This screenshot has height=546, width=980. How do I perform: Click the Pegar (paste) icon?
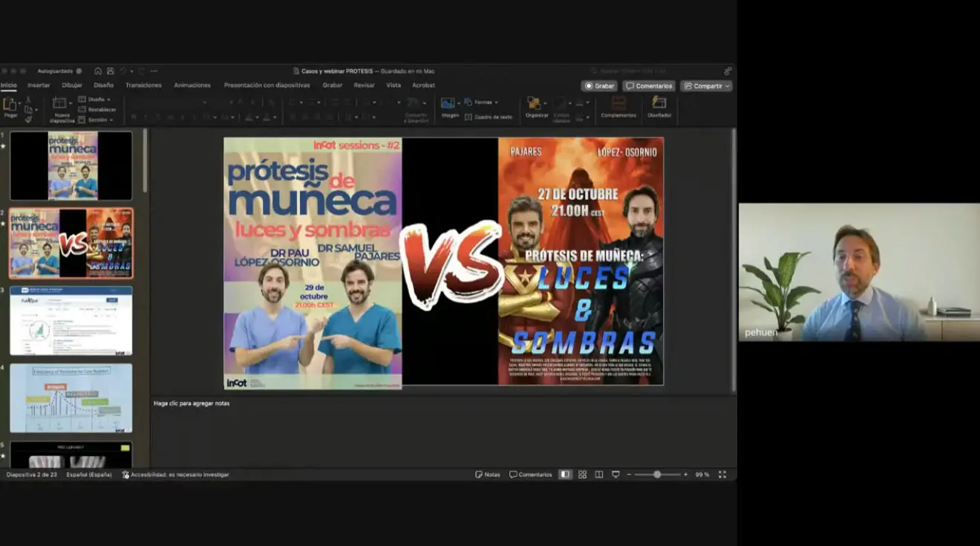click(x=10, y=105)
